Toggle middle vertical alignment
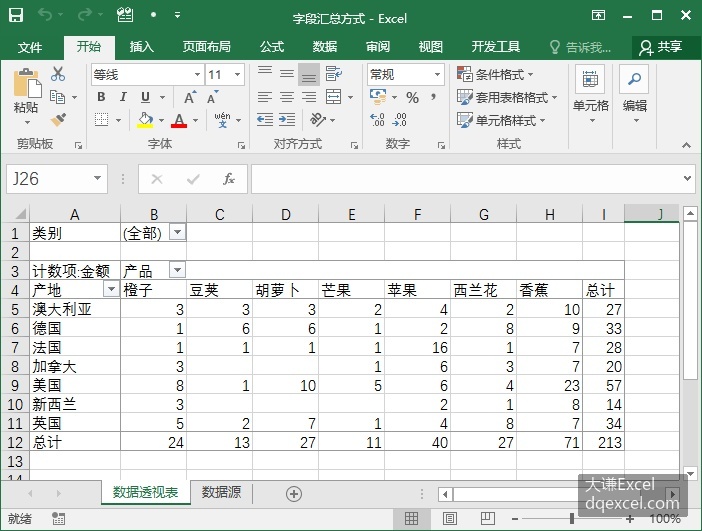 click(x=287, y=74)
